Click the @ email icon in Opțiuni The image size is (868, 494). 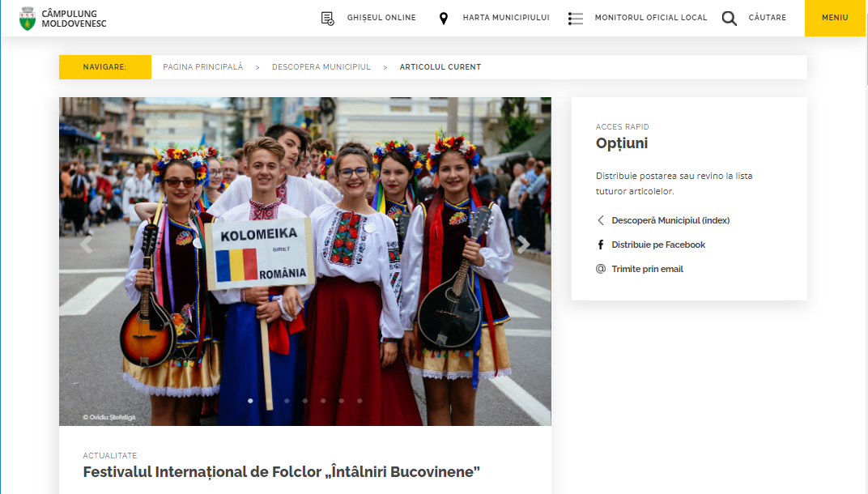[x=601, y=269]
